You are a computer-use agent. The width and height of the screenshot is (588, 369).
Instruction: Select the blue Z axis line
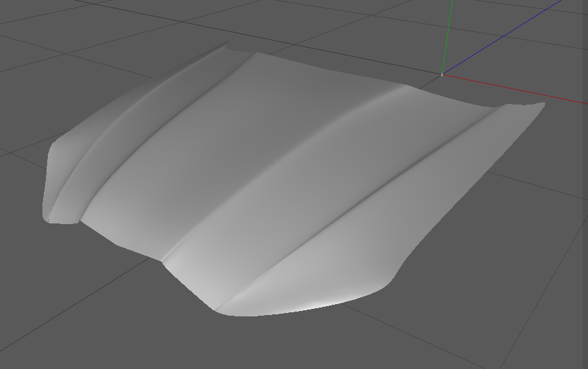click(x=503, y=37)
